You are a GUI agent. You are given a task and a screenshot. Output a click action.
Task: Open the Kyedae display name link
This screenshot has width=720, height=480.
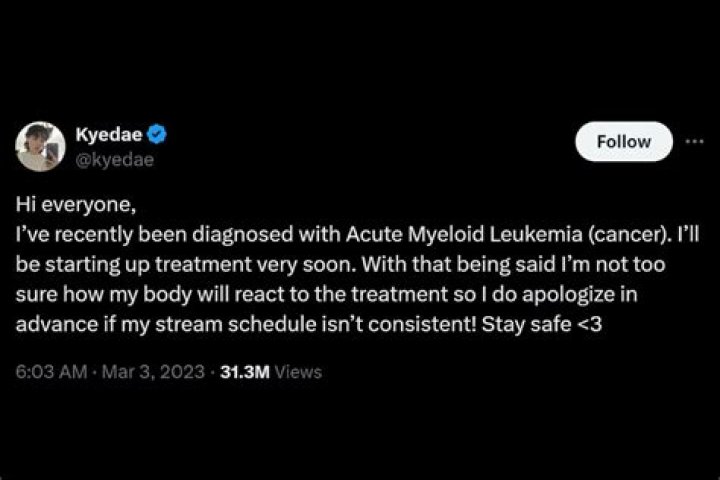[109, 135]
